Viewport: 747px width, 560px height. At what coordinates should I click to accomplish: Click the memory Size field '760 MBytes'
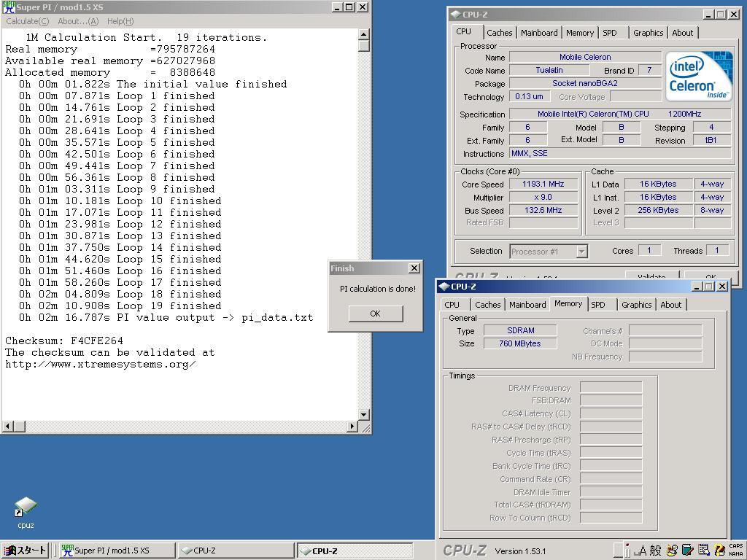point(520,343)
